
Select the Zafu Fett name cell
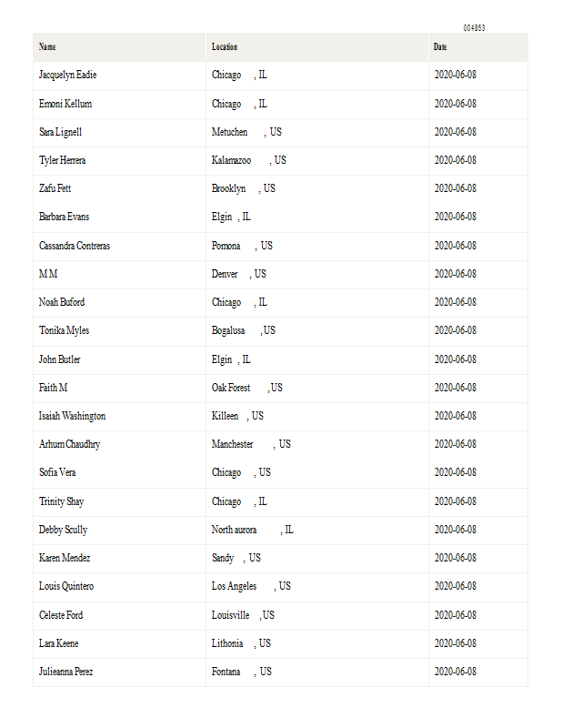[x=55, y=188]
